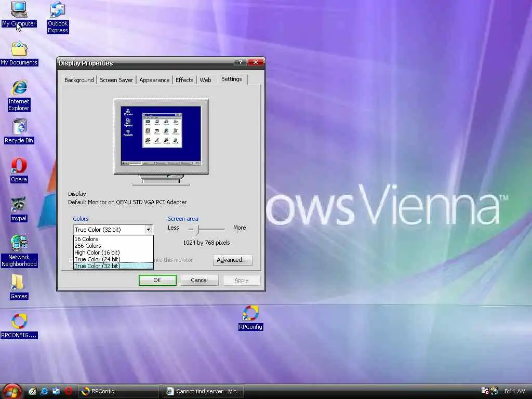Click the slider track near More

[221, 230]
